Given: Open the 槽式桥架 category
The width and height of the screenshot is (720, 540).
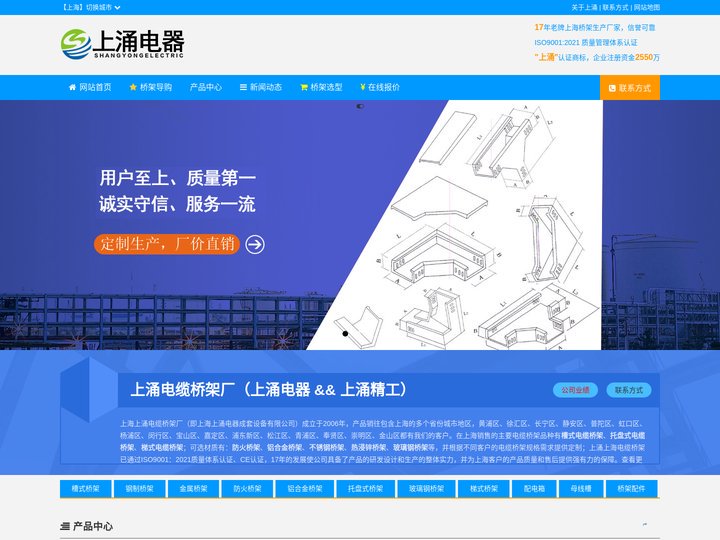Looking at the screenshot, I should (86, 489).
